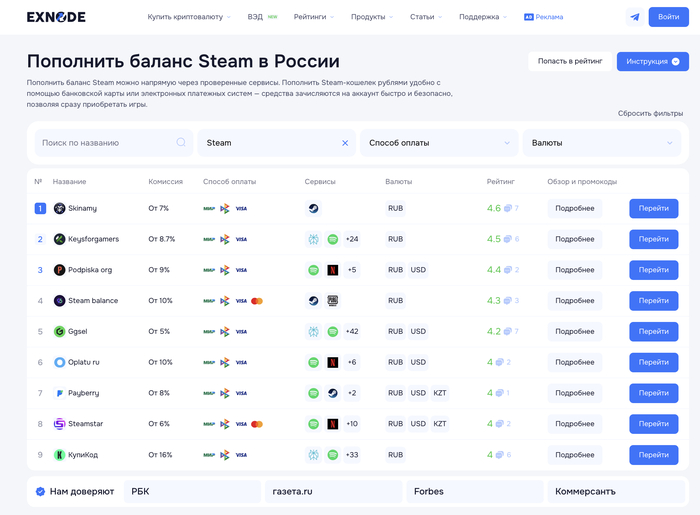Open the Рейтинги menu
Image resolution: width=700 pixels, height=515 pixels.
point(314,17)
